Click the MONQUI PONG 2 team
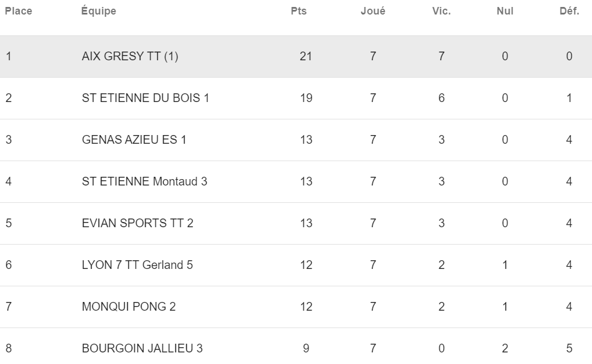Image resolution: width=592 pixels, height=364 pixels. point(129,306)
